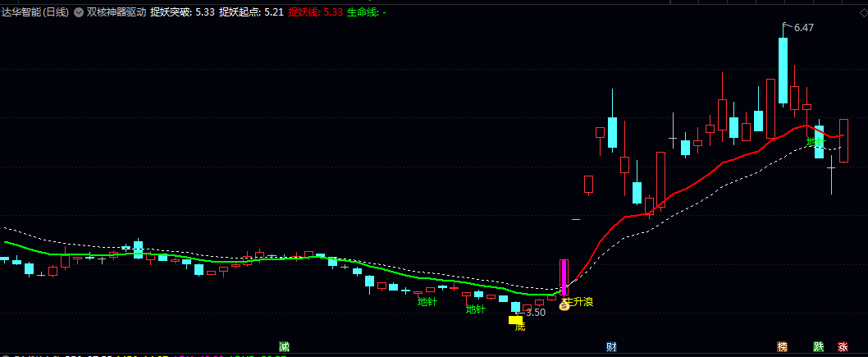Screen dimensions: 868x357
Task: Select the tall cyan candle at 6.47 peak
Action: (x=783, y=71)
